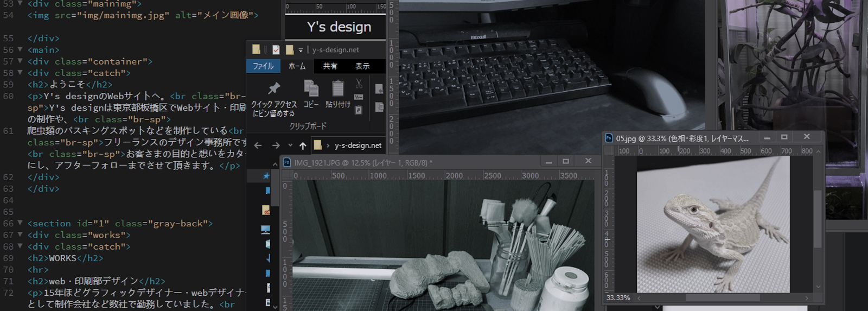
Task: Click the up scroll arrow of Explorer navigation pane
Action: click(x=275, y=164)
